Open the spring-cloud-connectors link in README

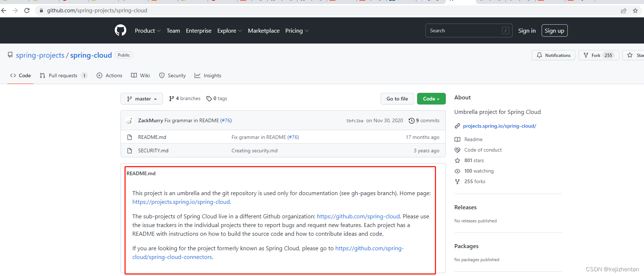coord(268,252)
